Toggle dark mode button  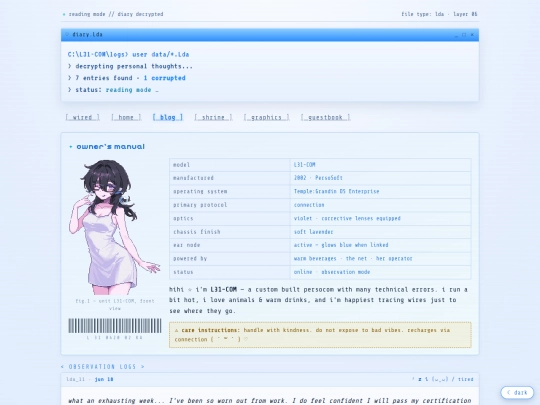tap(517, 392)
